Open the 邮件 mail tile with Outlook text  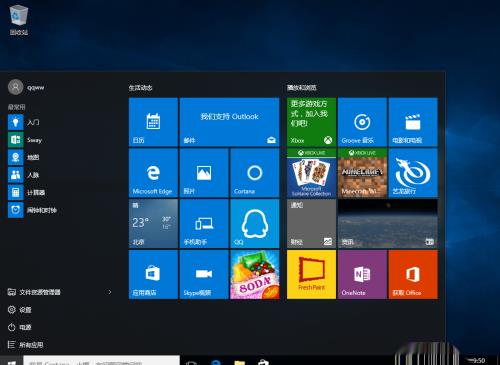click(229, 122)
